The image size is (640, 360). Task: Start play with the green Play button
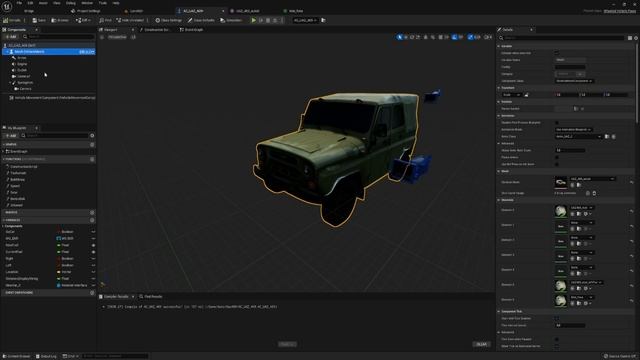coord(253,20)
